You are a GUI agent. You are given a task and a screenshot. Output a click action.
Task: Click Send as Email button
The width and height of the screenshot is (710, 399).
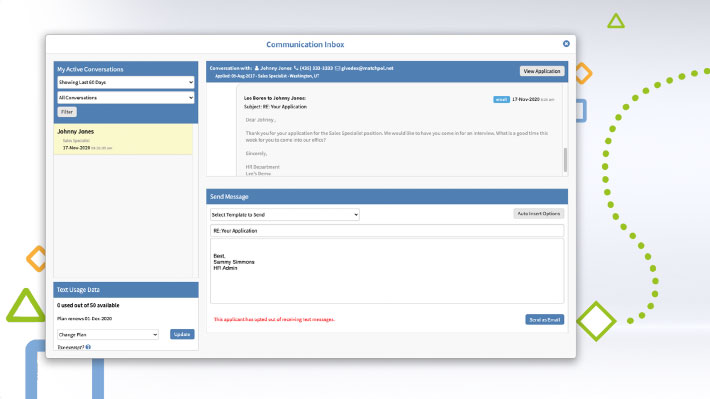tap(544, 320)
